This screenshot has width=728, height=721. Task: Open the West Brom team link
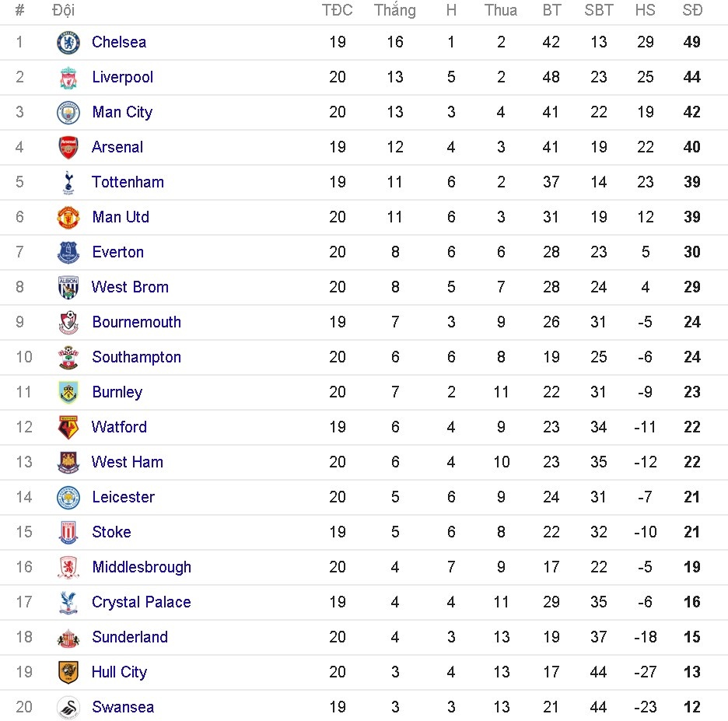point(130,287)
